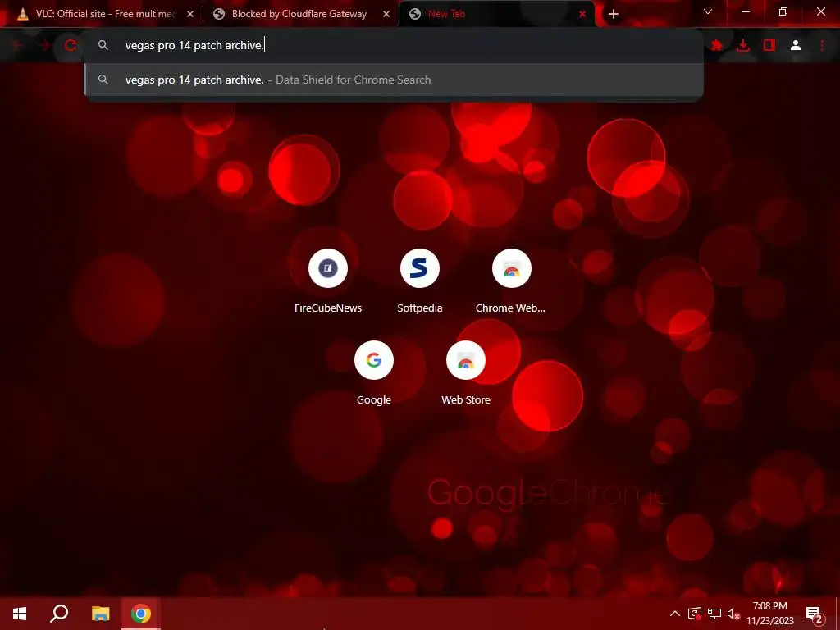Image resolution: width=840 pixels, height=630 pixels.
Task: Click the muted volume tray icon
Action: point(733,614)
